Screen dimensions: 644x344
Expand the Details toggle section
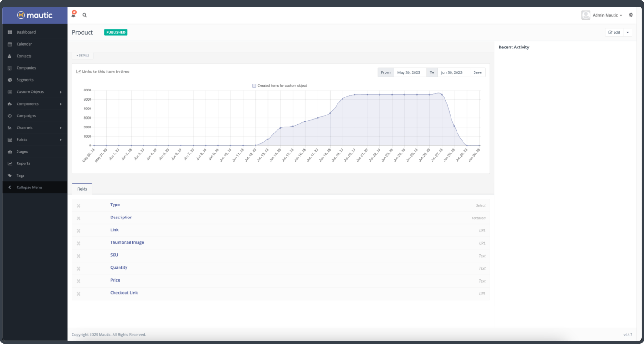[83, 55]
